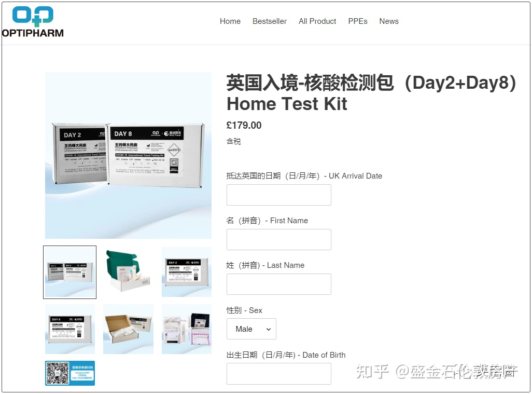Click the Optipharm logo

[33, 22]
